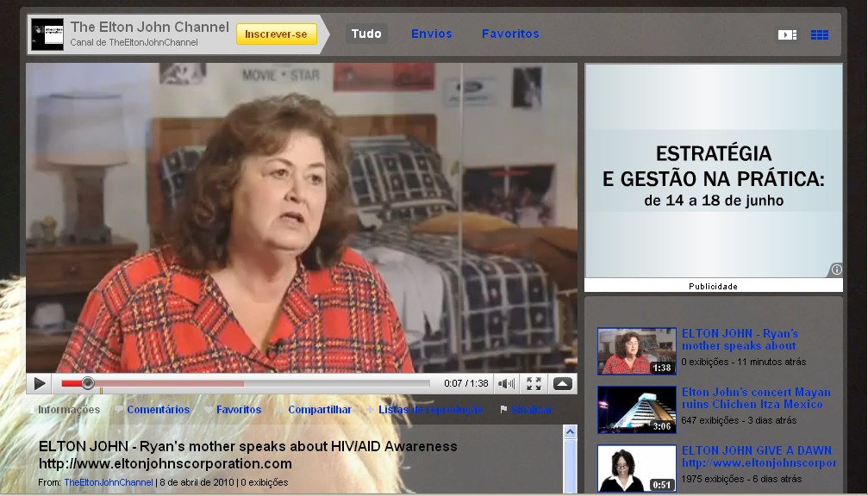
Task: Select the Tudo tab
Action: [x=366, y=34]
